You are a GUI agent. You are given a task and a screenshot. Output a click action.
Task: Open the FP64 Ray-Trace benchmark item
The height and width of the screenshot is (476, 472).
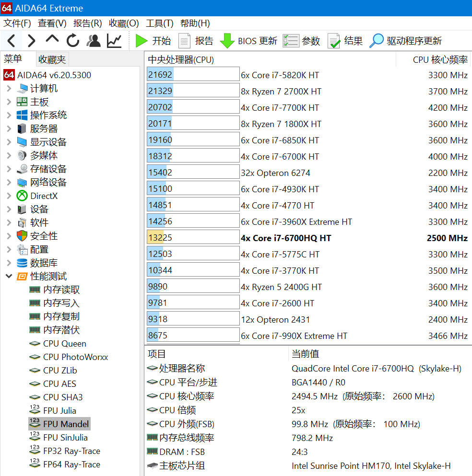click(x=65, y=464)
